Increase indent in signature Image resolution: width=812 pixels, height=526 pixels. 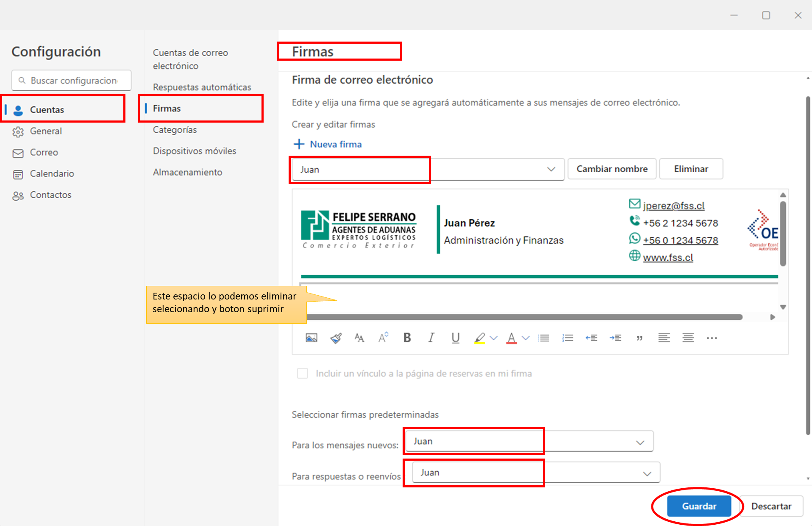pyautogui.click(x=615, y=338)
